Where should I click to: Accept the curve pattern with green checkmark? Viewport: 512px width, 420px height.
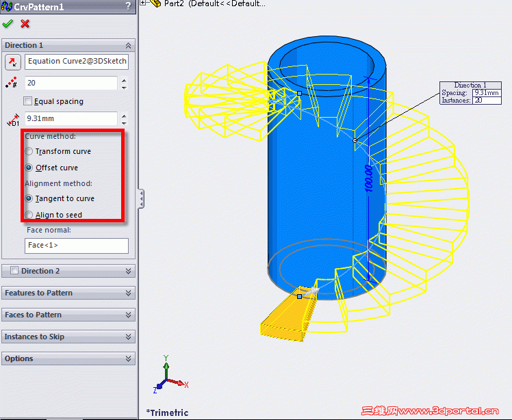(x=7, y=23)
